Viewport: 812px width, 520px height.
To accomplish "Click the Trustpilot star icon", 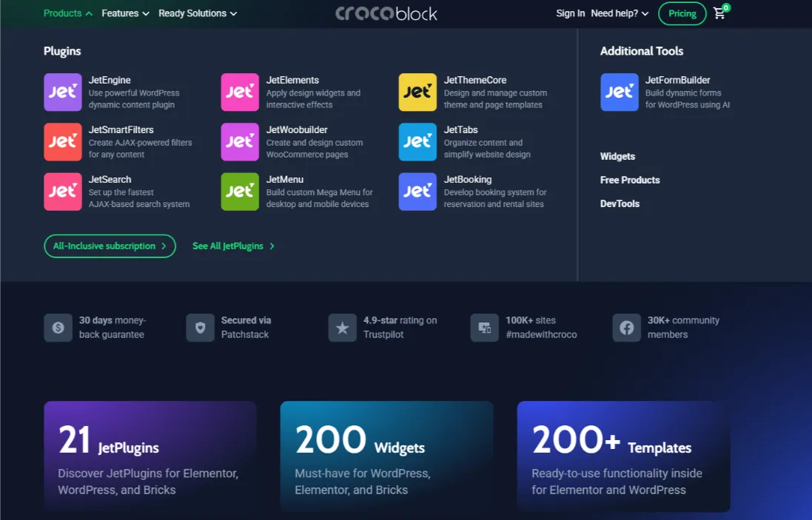I will click(x=342, y=328).
